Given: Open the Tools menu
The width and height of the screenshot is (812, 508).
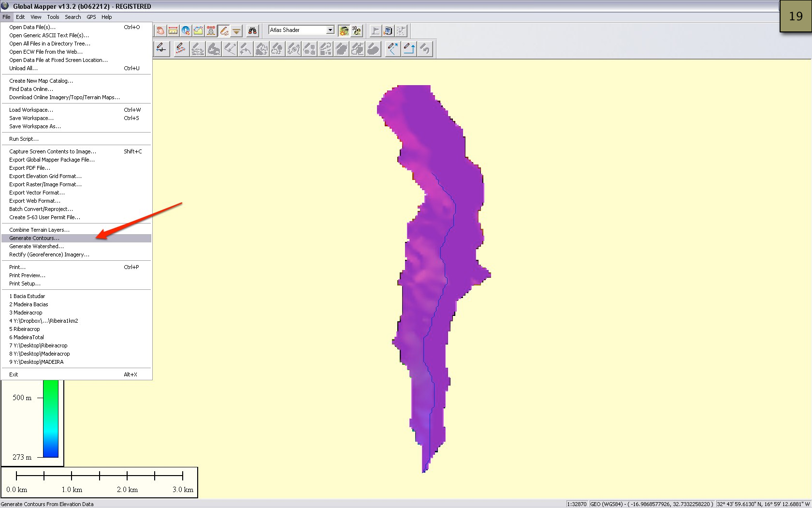Looking at the screenshot, I should (x=53, y=16).
